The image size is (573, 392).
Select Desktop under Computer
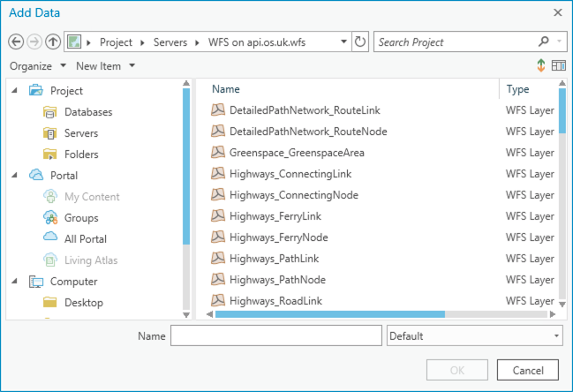(x=84, y=303)
